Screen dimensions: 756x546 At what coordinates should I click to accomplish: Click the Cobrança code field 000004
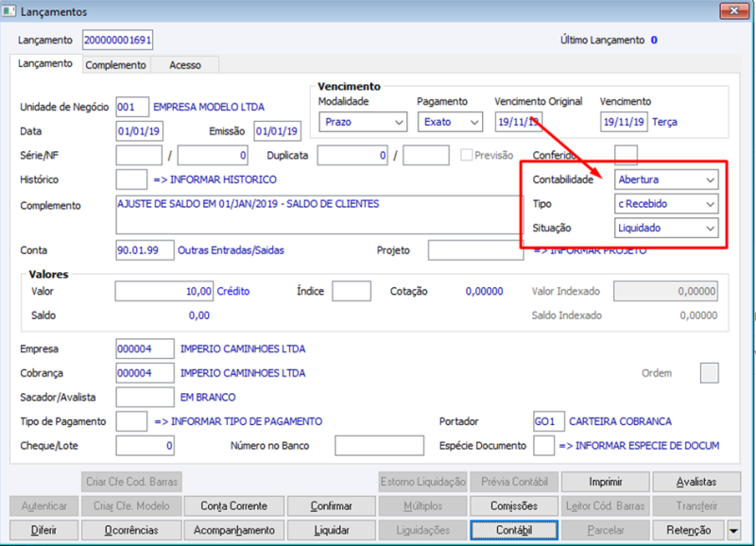pos(145,373)
